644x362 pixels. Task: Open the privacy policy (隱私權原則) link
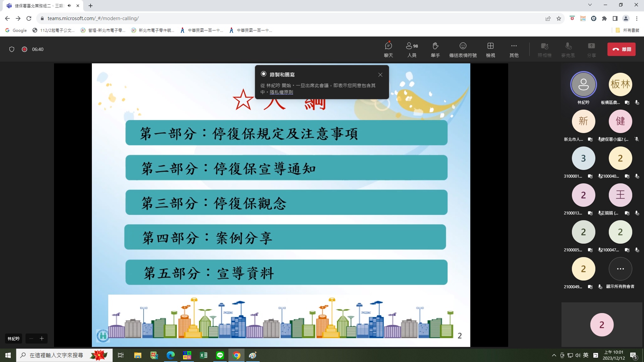(x=281, y=92)
